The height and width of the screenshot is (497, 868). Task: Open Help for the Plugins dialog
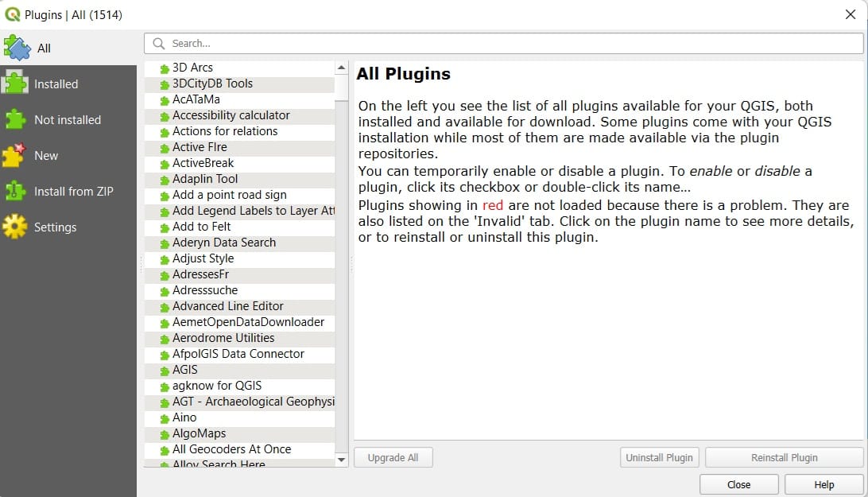click(x=824, y=485)
